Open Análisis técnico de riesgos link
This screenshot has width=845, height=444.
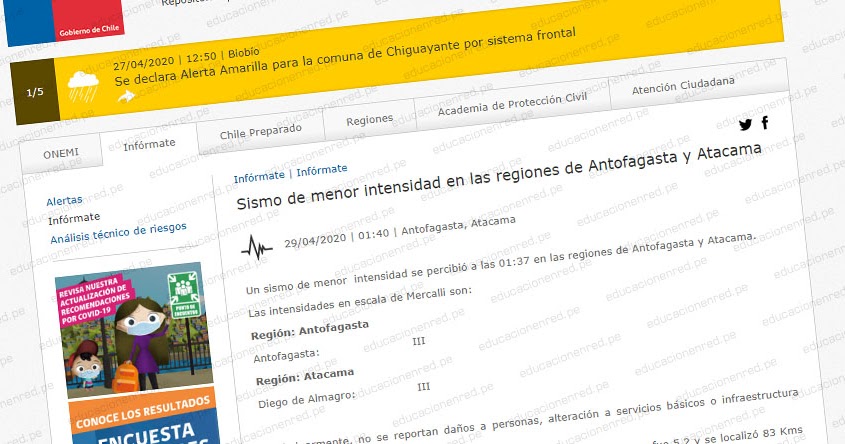click(119, 233)
